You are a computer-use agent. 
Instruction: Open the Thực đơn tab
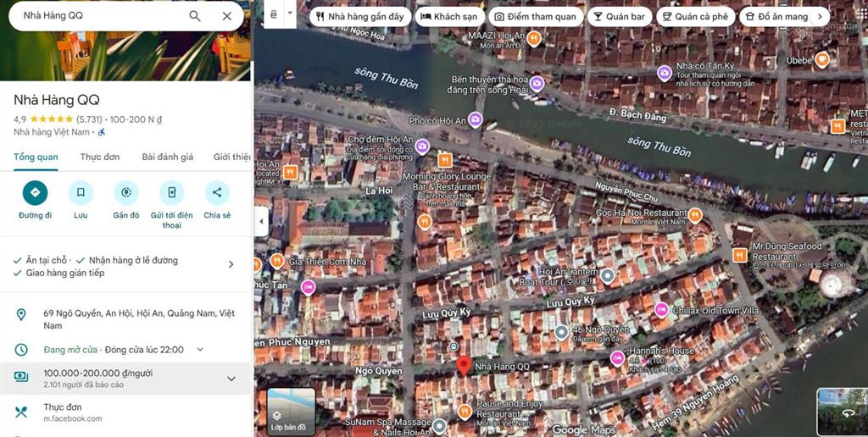pos(100,157)
